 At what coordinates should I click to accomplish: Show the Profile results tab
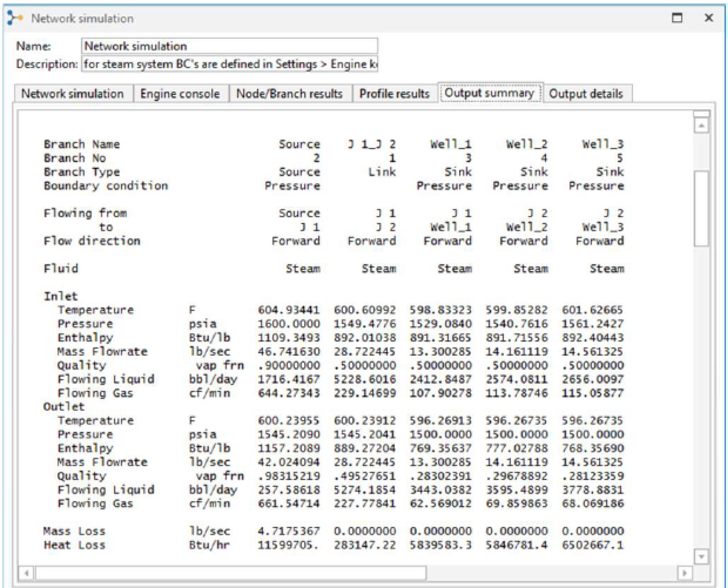click(x=394, y=94)
